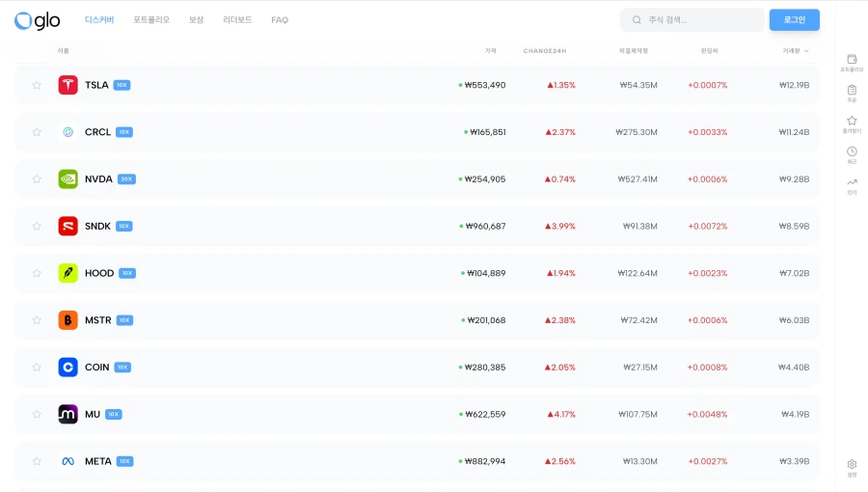Open the 최근 clock icon in the sidebar
The height and width of the screenshot is (492, 868).
852,152
